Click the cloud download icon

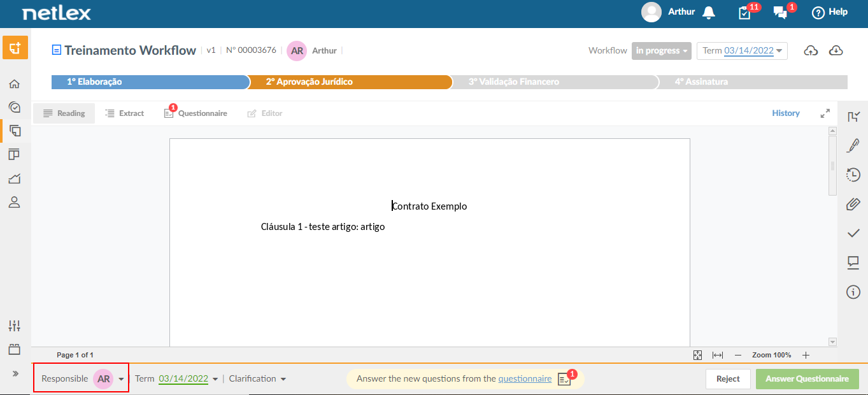[836, 51]
